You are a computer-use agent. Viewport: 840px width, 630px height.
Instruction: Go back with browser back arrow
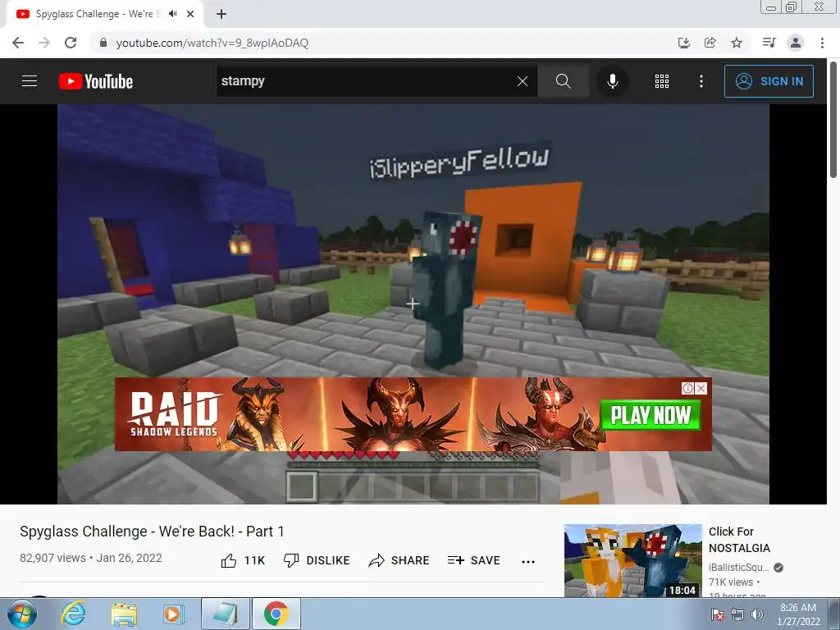[18, 43]
